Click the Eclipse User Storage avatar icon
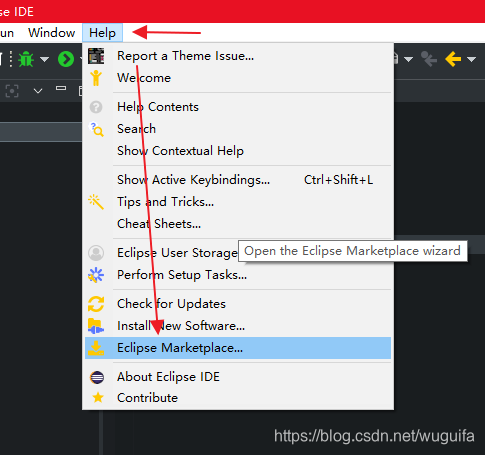This screenshot has width=485, height=455. [x=96, y=253]
